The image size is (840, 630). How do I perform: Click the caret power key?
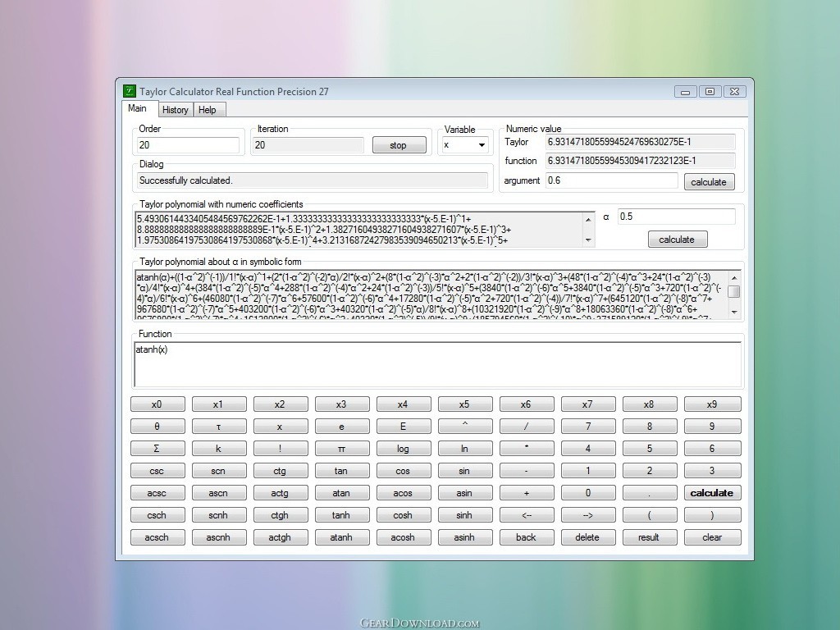click(465, 427)
